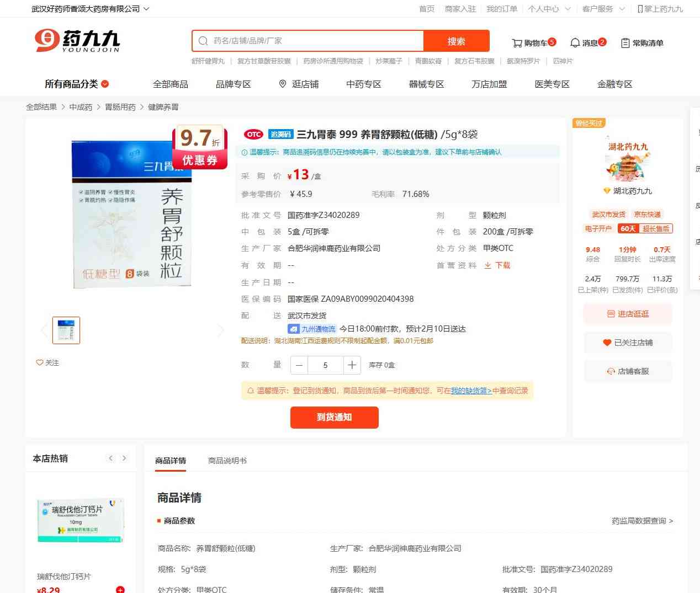Click the message bell icon
The height and width of the screenshot is (593, 700).
[x=575, y=43]
